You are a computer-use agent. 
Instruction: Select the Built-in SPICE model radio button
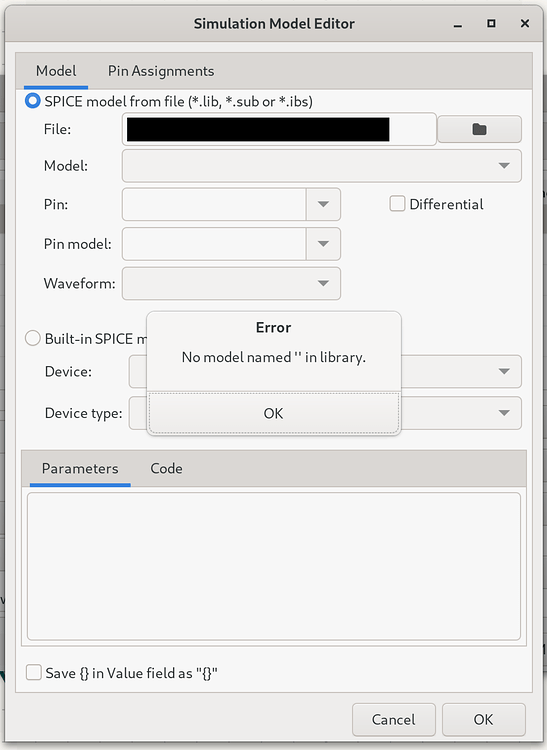(x=33, y=338)
